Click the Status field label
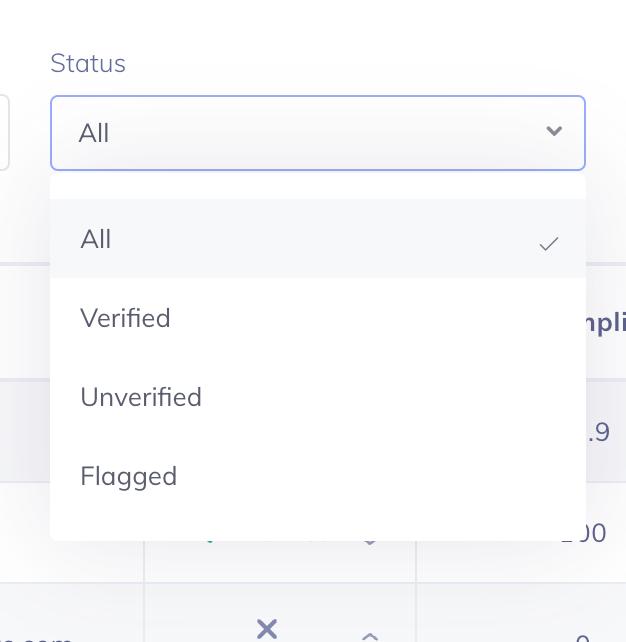626x642 pixels. 88,63
